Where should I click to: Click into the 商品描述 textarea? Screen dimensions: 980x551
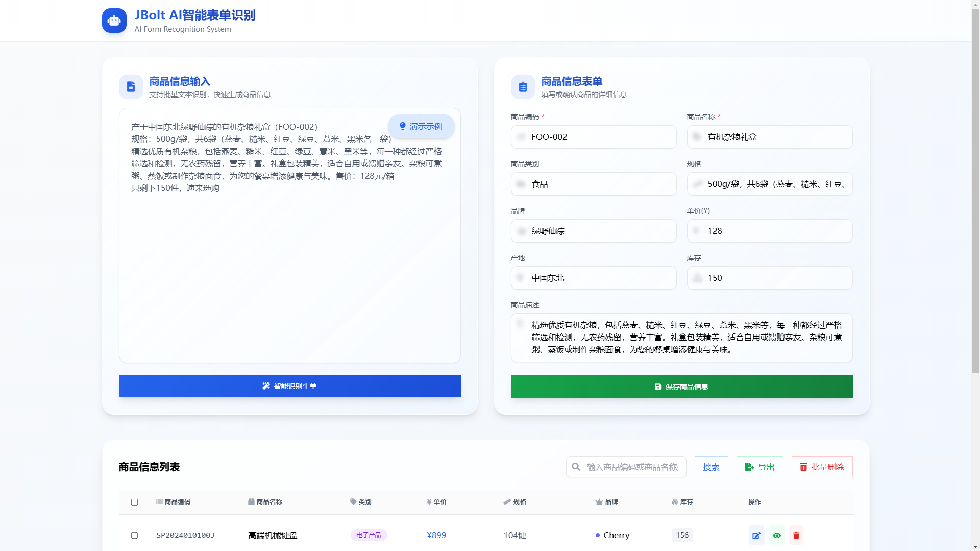coord(682,338)
